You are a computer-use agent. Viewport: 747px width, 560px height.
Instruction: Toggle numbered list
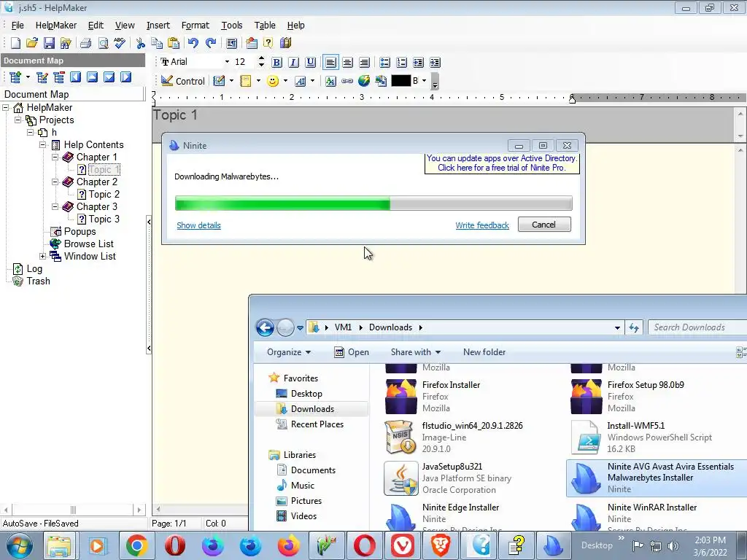point(402,63)
